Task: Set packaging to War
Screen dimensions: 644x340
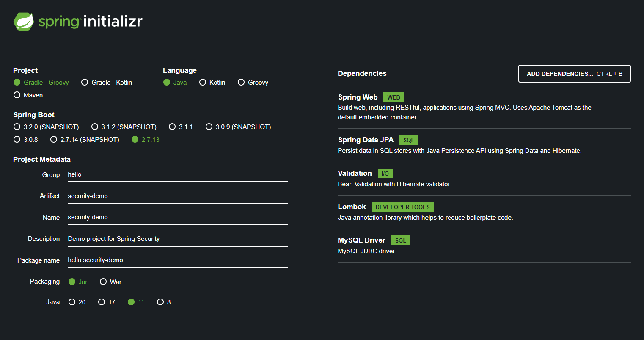Action: pyautogui.click(x=110, y=282)
